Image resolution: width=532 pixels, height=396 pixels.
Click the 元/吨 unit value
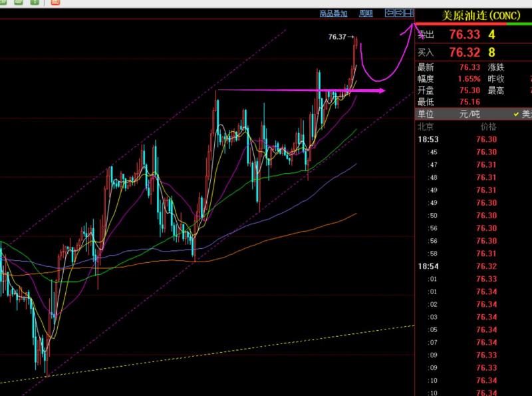(469, 114)
